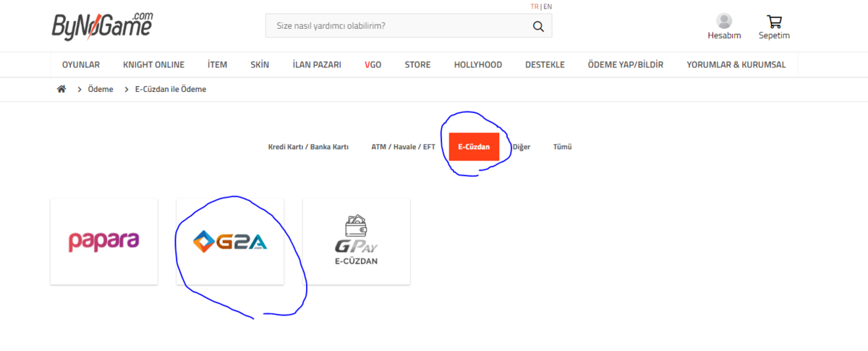Click the Ödeme breadcrumb link
868x351 pixels.
(101, 89)
